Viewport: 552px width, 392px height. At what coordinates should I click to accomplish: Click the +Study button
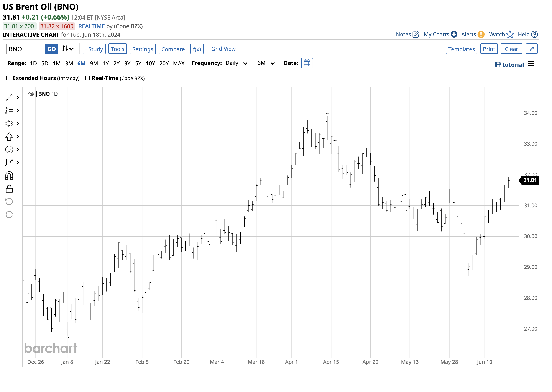click(x=94, y=49)
